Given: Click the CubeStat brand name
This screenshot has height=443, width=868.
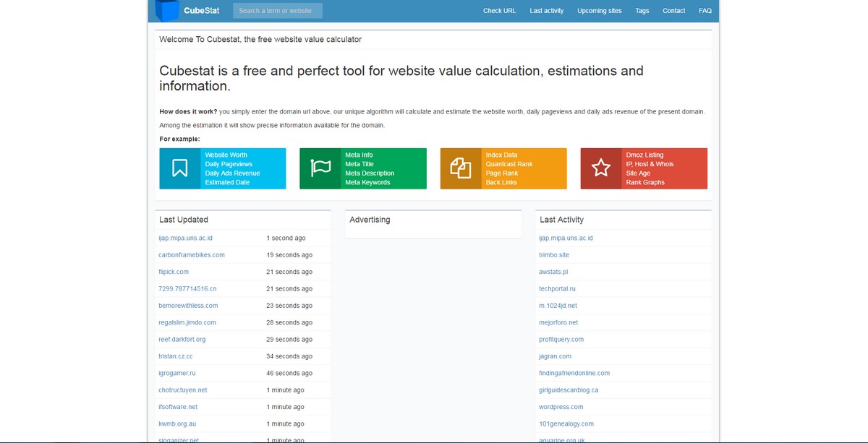Looking at the screenshot, I should [202, 11].
